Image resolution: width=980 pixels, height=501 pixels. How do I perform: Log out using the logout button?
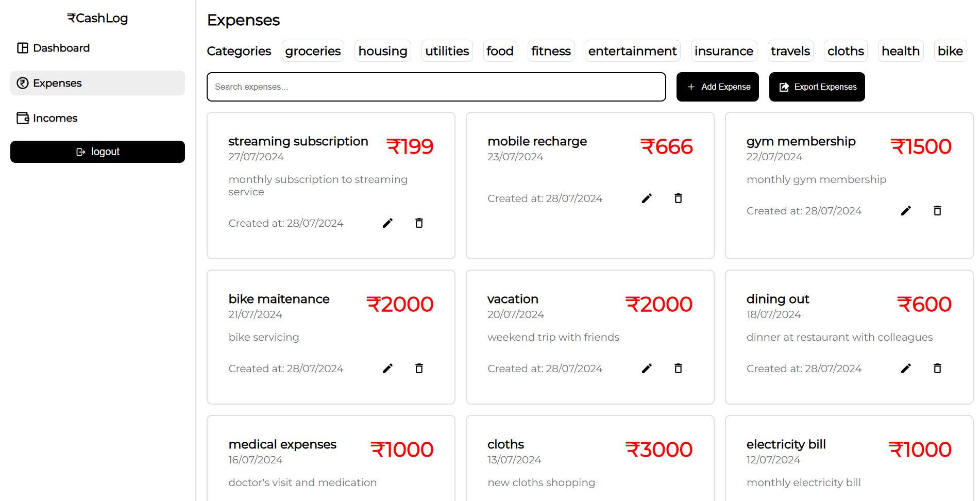(x=97, y=152)
